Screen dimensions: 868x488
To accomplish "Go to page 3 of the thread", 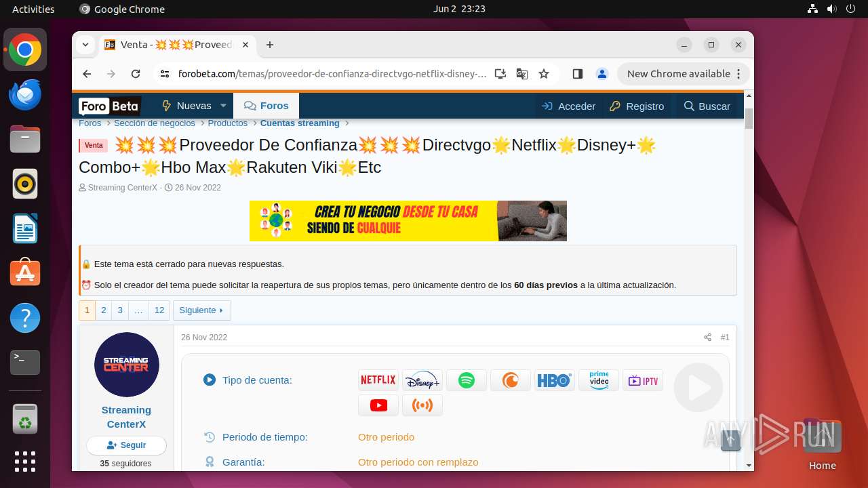I will point(120,310).
